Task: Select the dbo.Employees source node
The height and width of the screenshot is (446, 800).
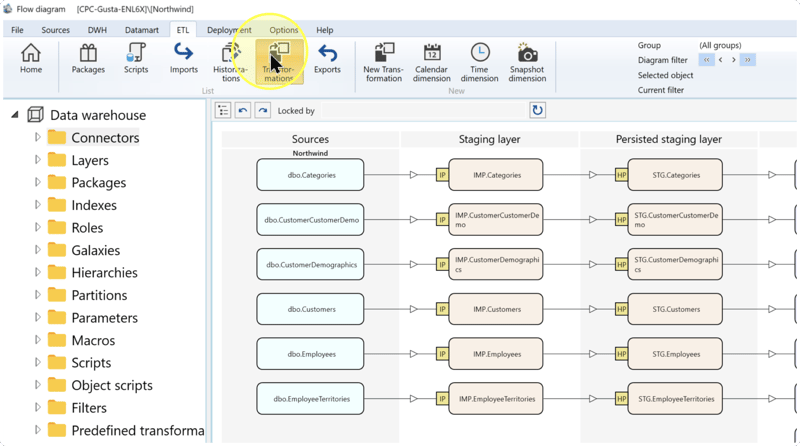Action: point(310,354)
